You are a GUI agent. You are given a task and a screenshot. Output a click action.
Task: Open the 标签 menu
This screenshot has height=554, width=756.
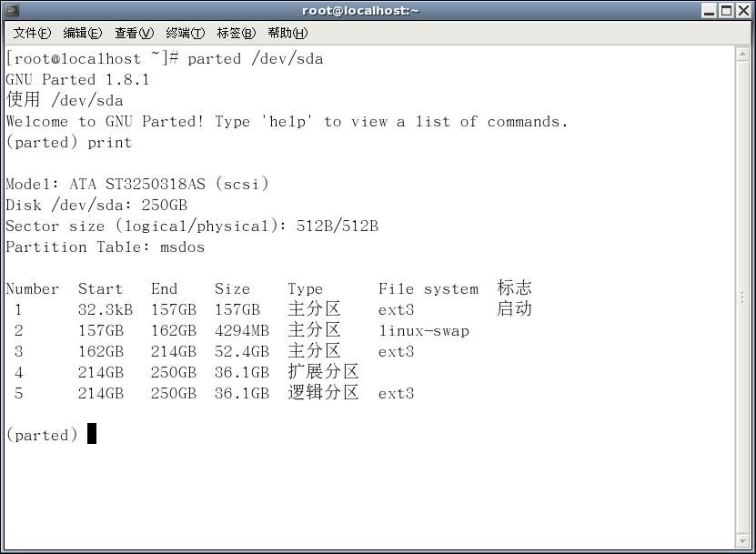point(235,32)
